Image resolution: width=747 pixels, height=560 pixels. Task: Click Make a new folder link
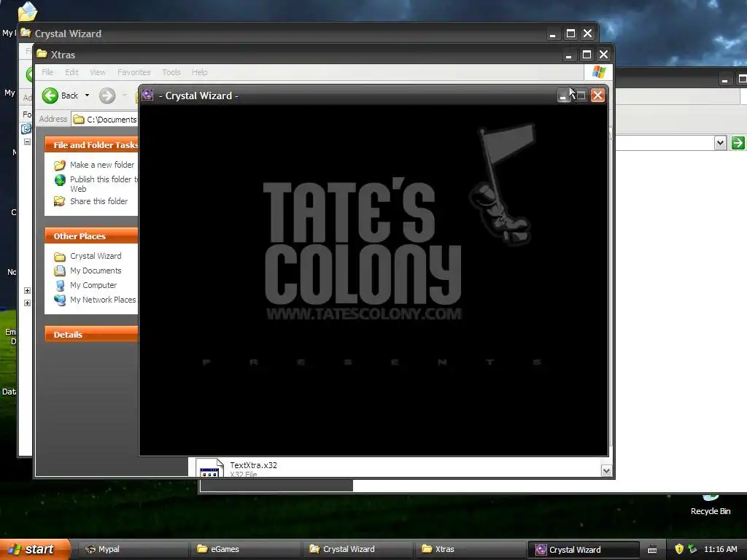tap(102, 165)
